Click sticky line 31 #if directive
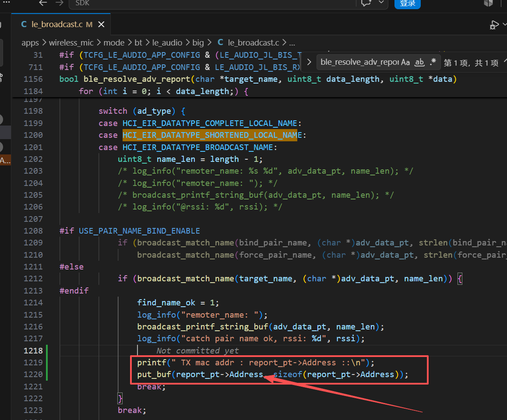This screenshot has height=420, width=507. pos(180,55)
